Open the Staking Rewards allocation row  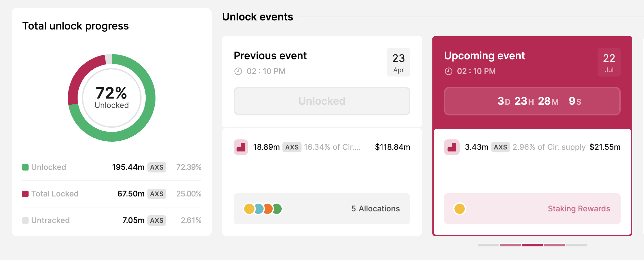pos(532,209)
